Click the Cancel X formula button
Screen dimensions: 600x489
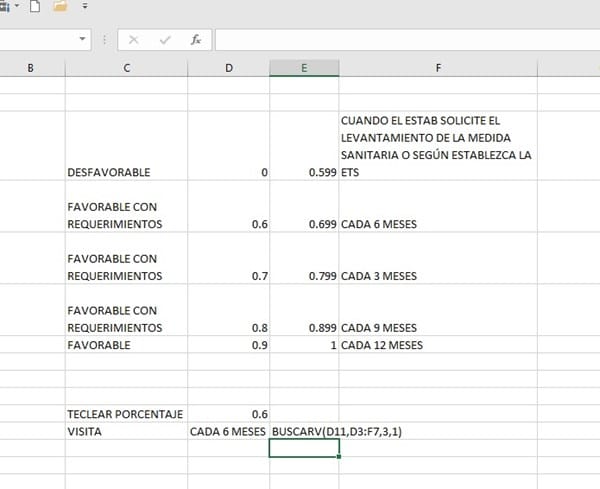(134, 39)
